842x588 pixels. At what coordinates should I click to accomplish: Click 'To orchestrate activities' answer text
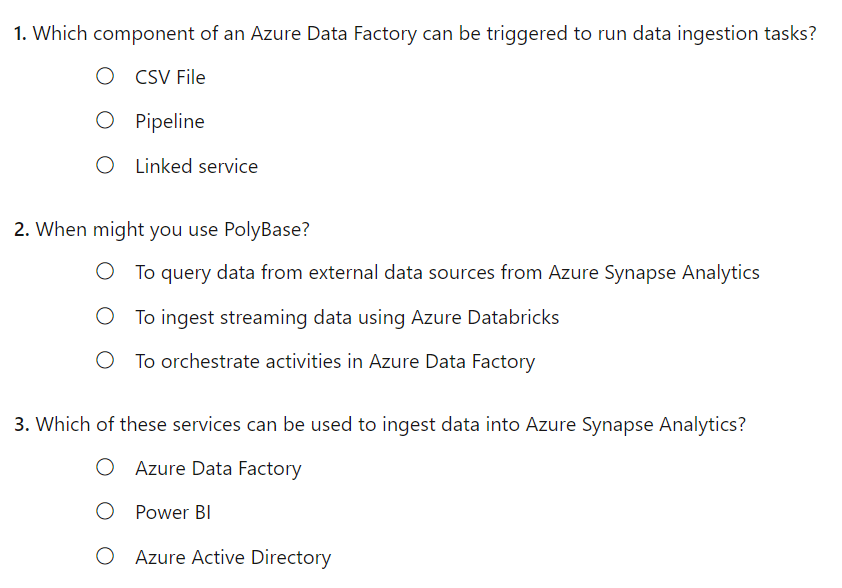click(335, 362)
